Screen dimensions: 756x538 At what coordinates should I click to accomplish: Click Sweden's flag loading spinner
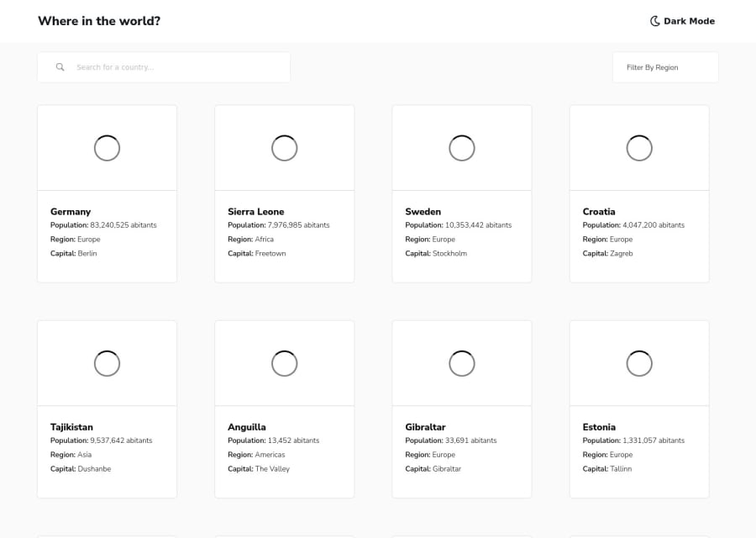(462, 148)
